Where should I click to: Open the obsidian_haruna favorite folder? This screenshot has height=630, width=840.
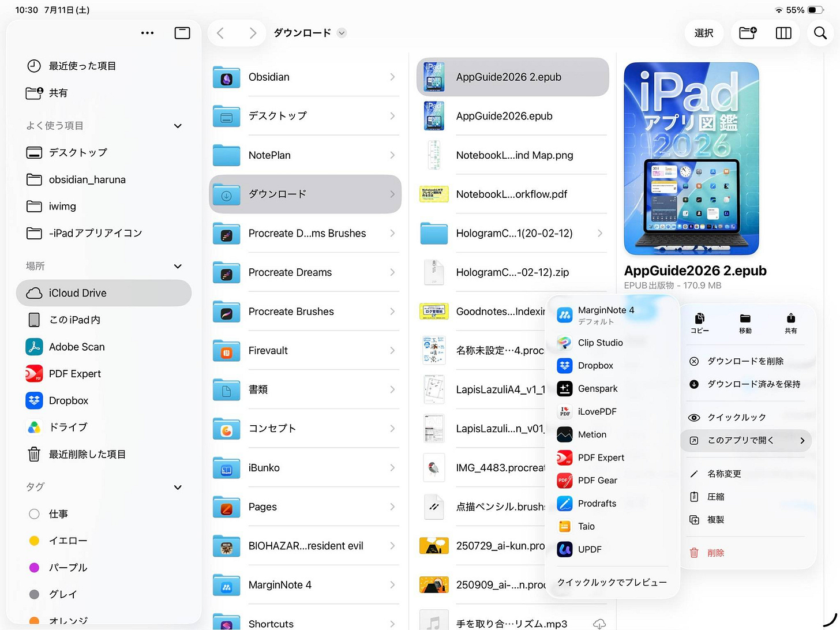pyautogui.click(x=104, y=179)
